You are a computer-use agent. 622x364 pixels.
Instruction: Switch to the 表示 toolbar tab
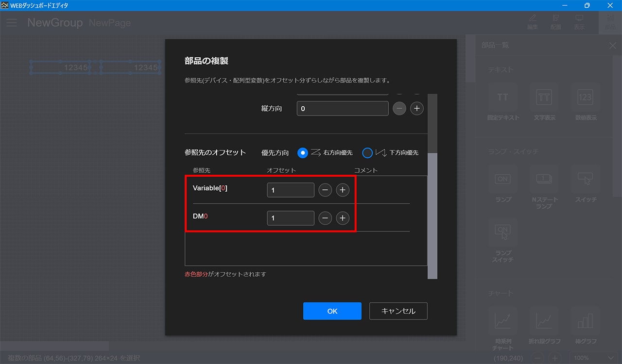point(579,22)
